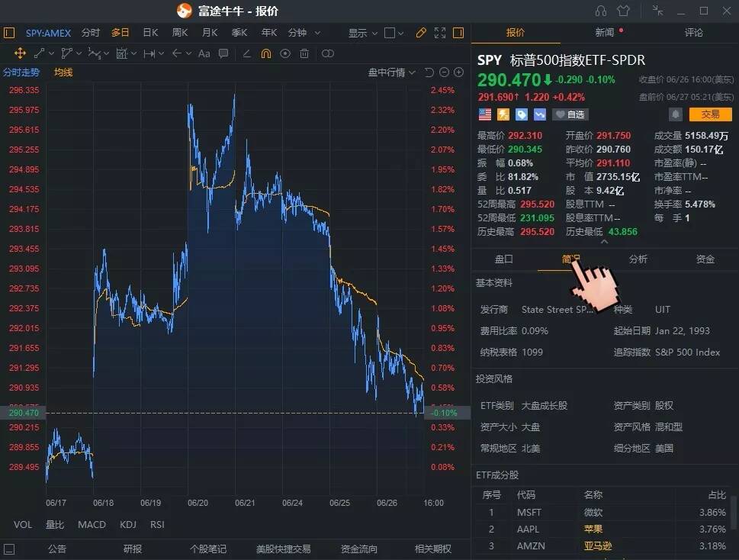Show the VOL indicator
Image resolution: width=739 pixels, height=560 pixels.
tap(23, 524)
